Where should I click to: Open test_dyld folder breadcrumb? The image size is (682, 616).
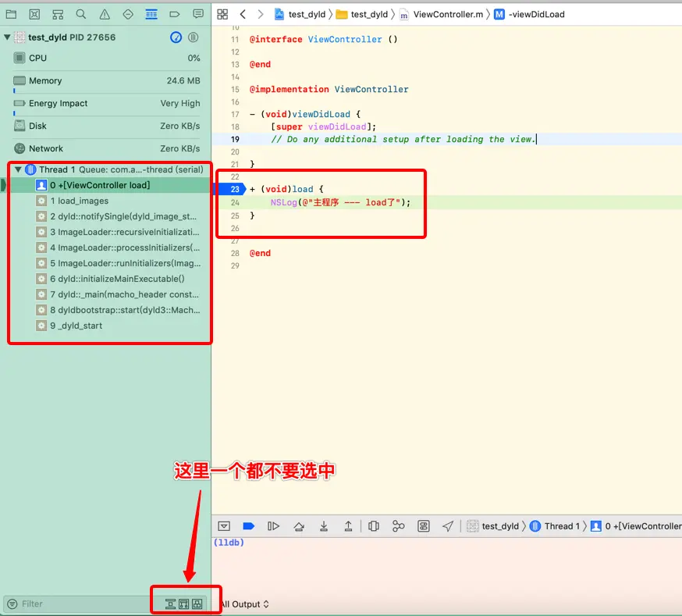point(362,14)
